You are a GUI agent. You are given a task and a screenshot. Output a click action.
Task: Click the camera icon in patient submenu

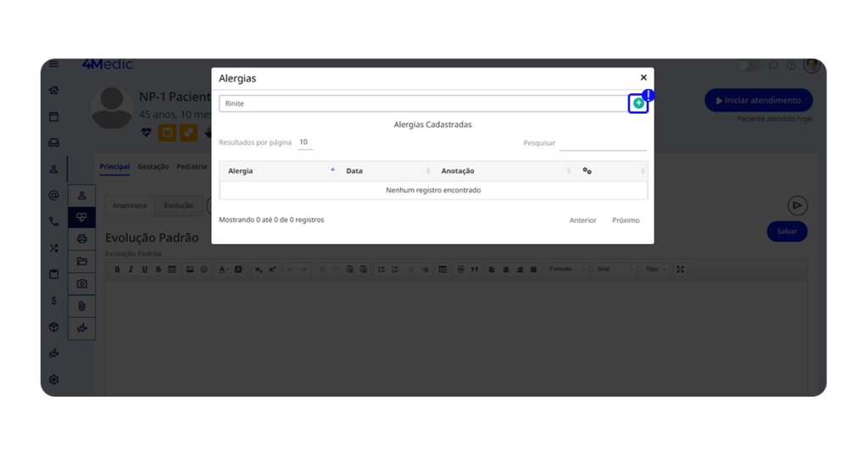(81, 284)
